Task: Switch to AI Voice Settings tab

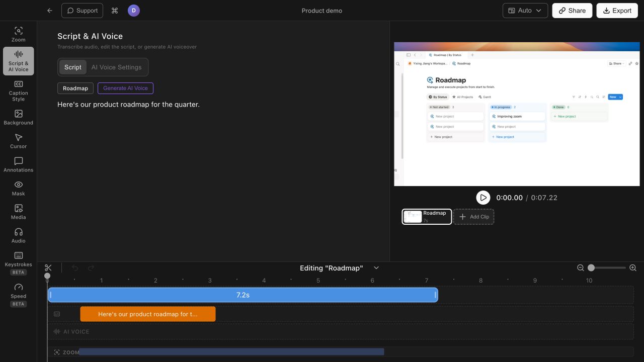Action: [x=116, y=67]
